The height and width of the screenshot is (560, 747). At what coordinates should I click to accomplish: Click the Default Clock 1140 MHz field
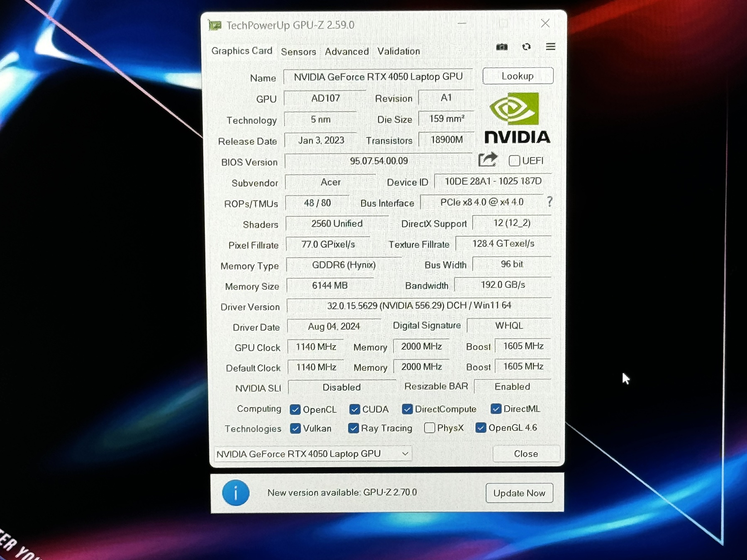316,367
